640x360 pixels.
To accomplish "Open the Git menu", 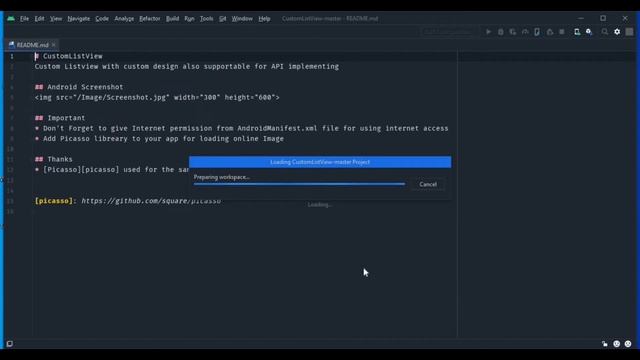I will (x=222, y=19).
